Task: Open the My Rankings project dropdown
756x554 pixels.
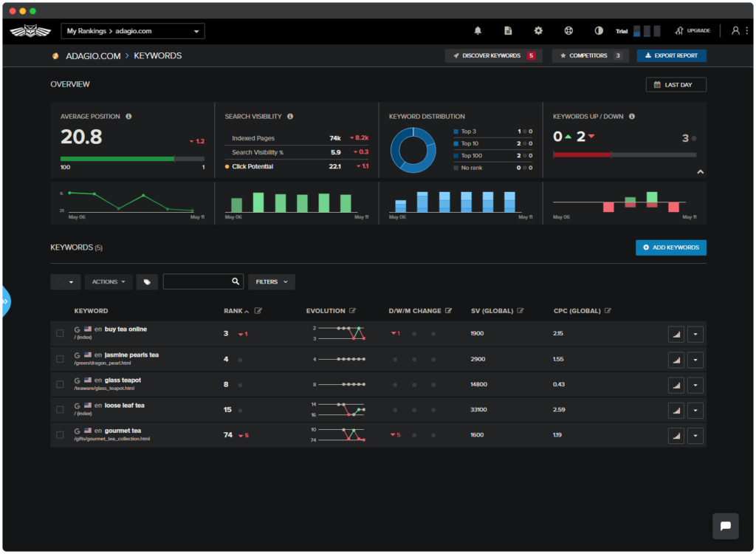Action: [133, 31]
